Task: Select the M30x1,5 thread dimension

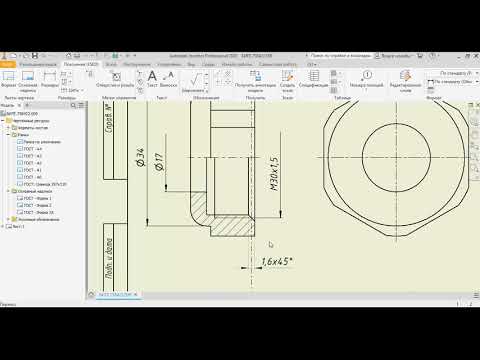Action: 273,174
